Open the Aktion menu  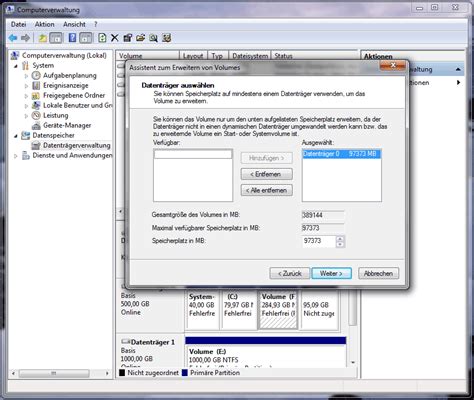[x=44, y=24]
